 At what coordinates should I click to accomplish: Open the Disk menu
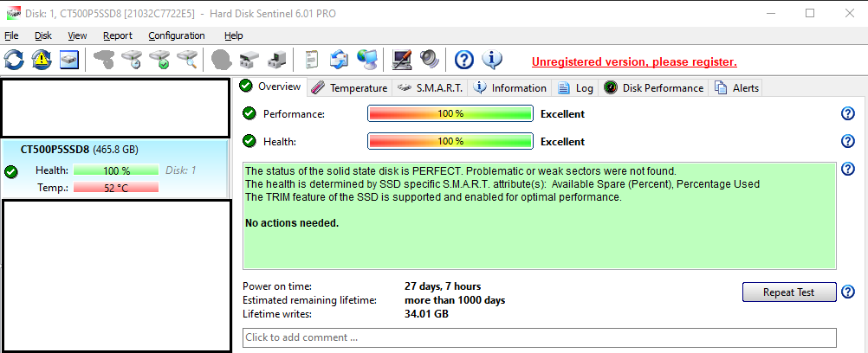[43, 35]
